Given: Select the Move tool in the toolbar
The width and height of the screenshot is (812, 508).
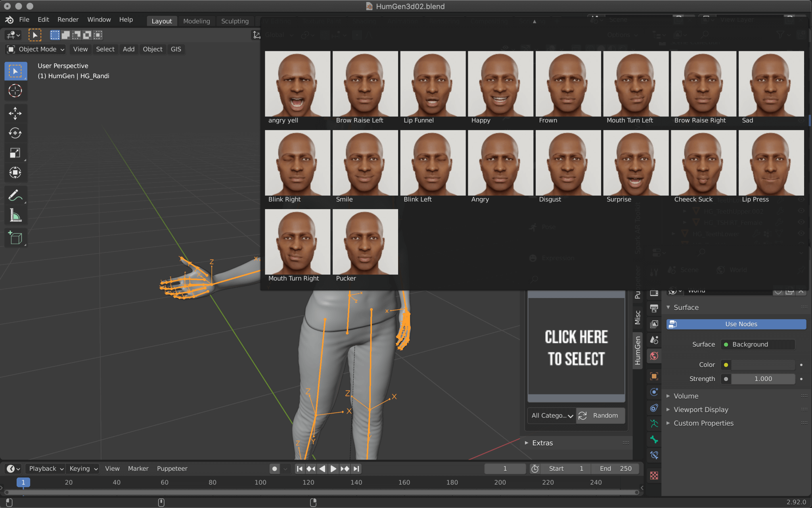Looking at the screenshot, I should (15, 114).
